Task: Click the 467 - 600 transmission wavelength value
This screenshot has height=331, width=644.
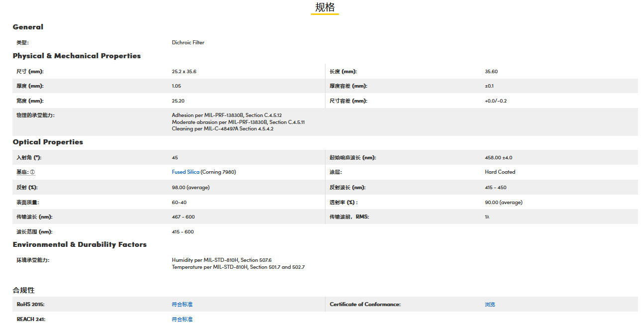Action: 183,217
